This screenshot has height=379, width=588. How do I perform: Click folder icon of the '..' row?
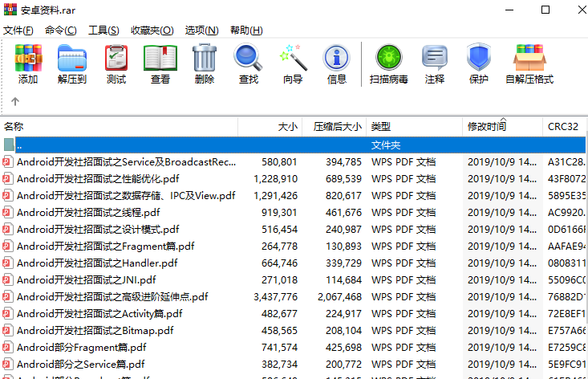[x=9, y=145]
